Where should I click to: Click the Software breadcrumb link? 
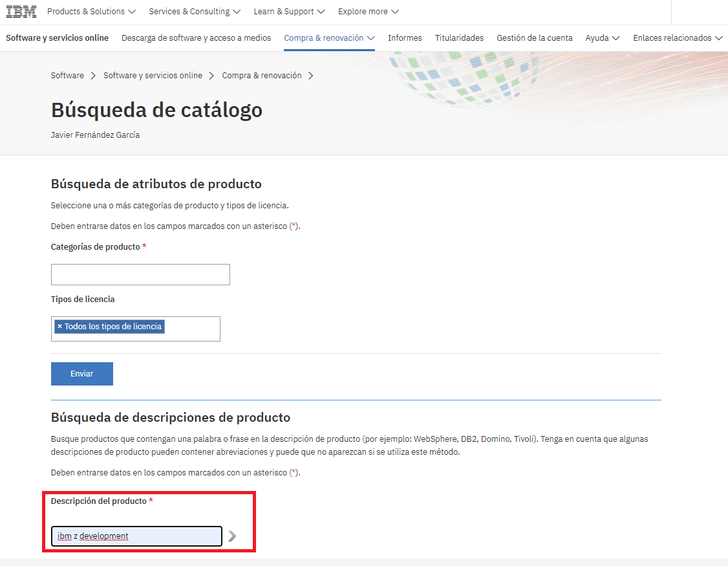(x=67, y=76)
